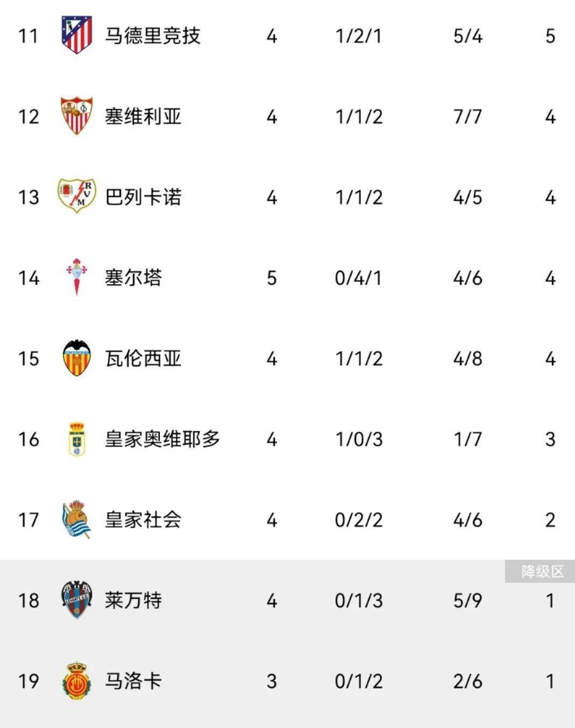This screenshot has height=728, width=575.
Task: Open the Valencia bat crest
Action: pos(76,358)
